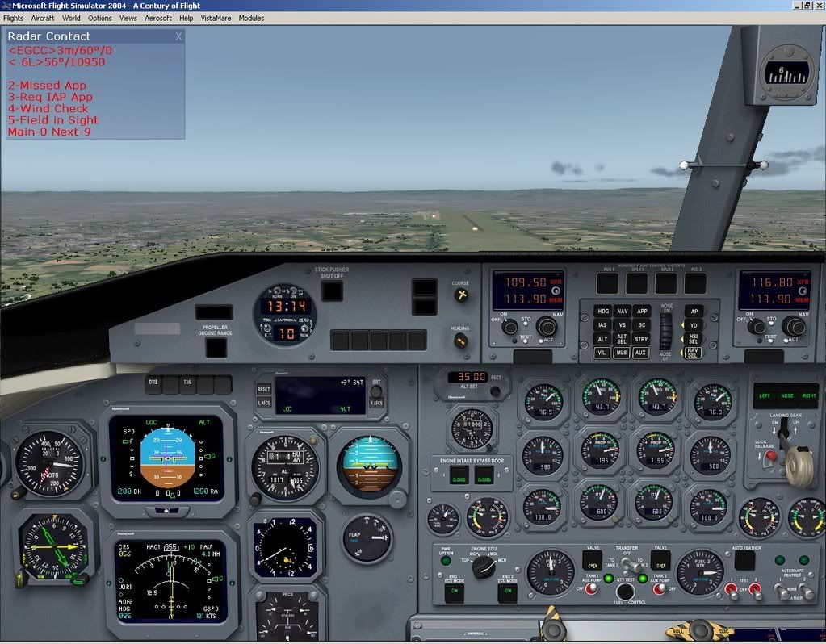Select "3-Req IAP App" in Radar Contact

pos(50,97)
